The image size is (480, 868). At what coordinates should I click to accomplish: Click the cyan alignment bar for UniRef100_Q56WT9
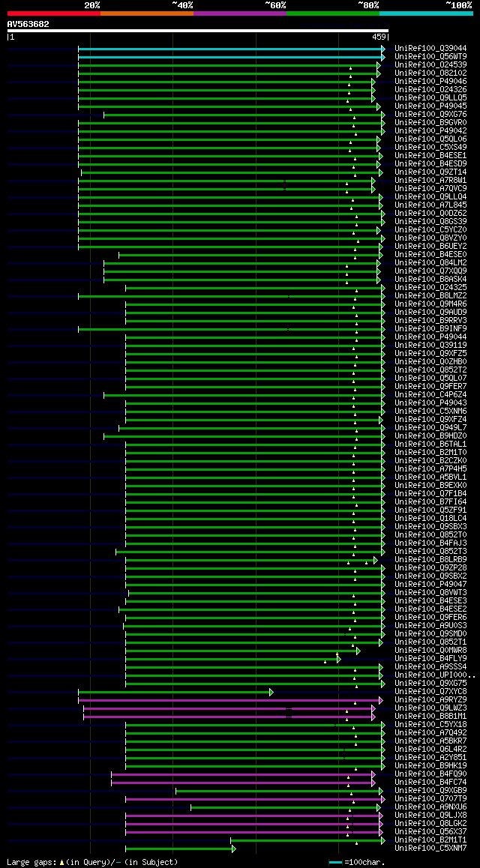click(232, 57)
